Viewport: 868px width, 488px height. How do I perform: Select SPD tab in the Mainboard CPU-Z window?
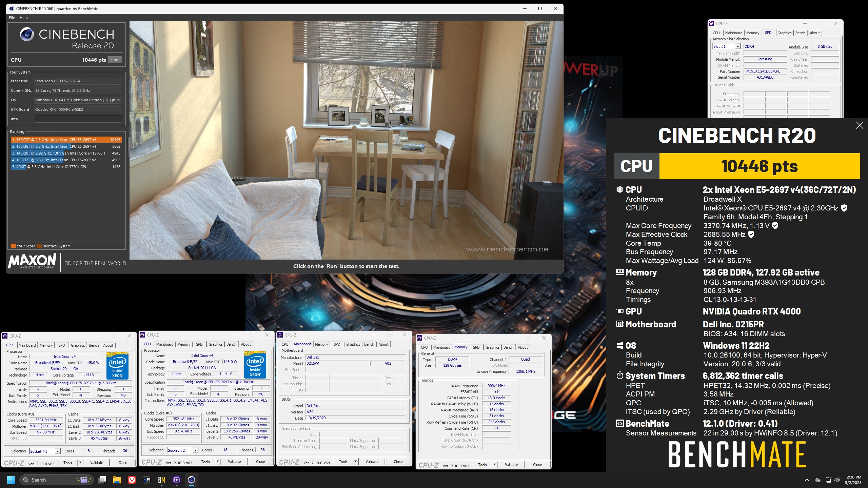337,344
